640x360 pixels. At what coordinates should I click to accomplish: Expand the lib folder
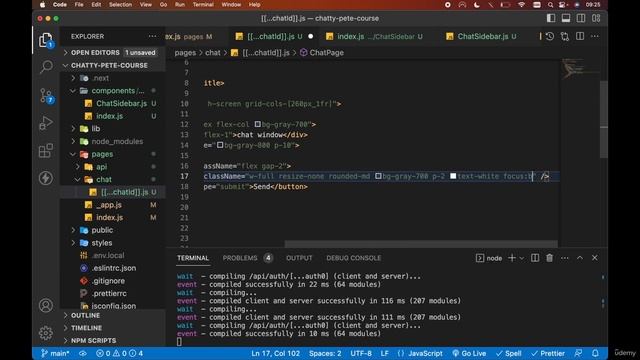[x=113, y=129]
